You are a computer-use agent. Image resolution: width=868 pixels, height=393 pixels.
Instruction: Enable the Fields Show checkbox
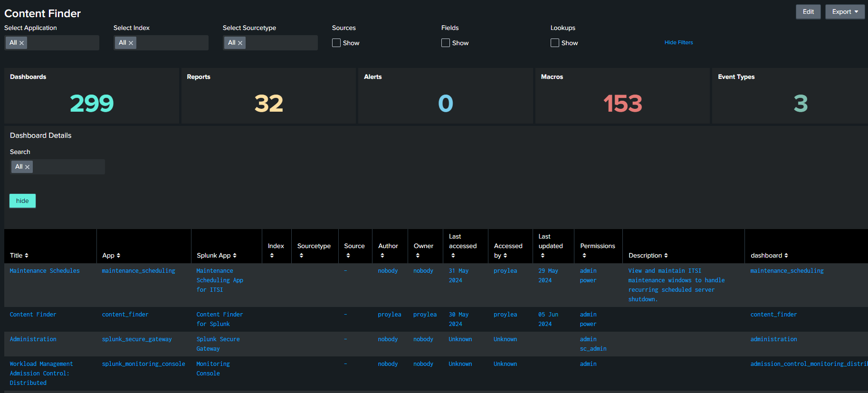click(446, 43)
